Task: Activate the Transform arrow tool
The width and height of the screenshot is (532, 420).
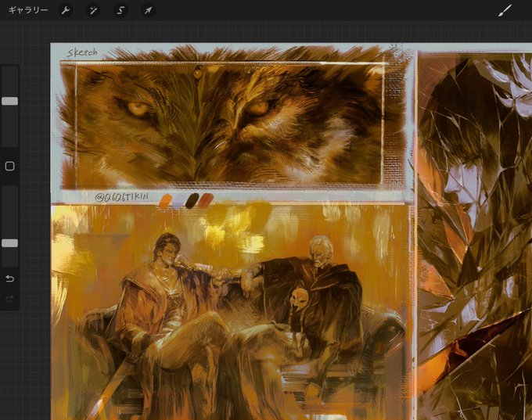Action: pyautogui.click(x=149, y=10)
